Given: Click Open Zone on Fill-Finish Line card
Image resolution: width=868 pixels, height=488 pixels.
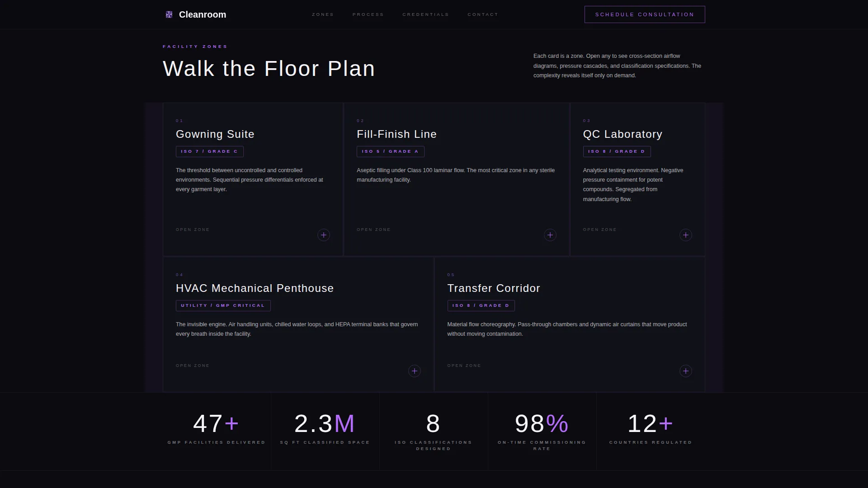Looking at the screenshot, I should click(373, 230).
